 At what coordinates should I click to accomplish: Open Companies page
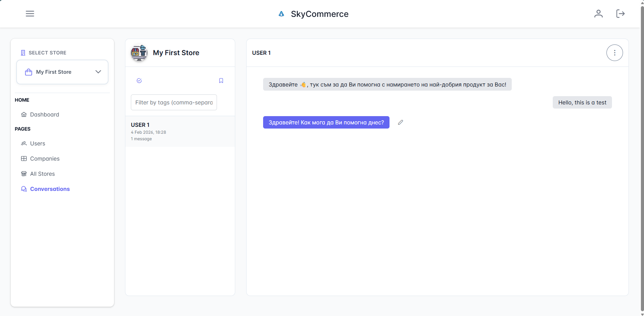coord(45,159)
